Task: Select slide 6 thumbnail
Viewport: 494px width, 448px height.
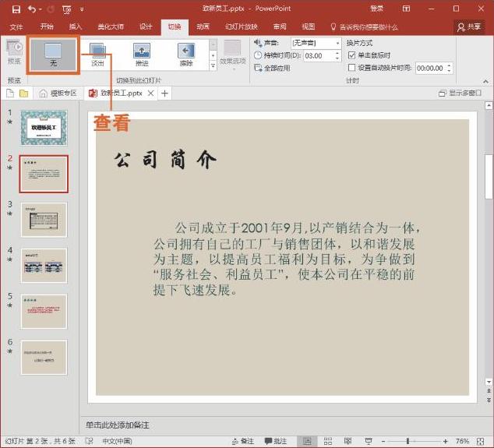Action: pos(44,357)
